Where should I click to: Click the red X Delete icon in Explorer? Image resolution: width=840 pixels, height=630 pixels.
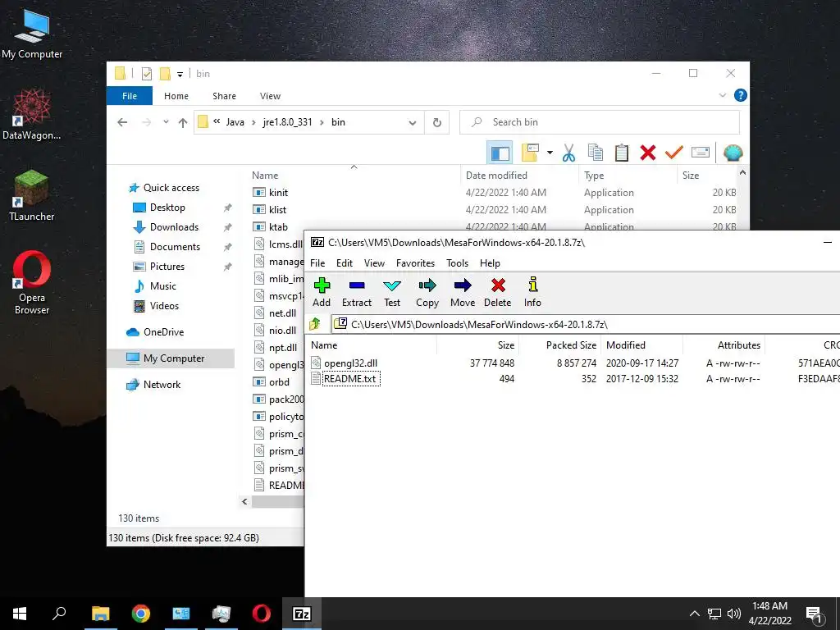(648, 153)
